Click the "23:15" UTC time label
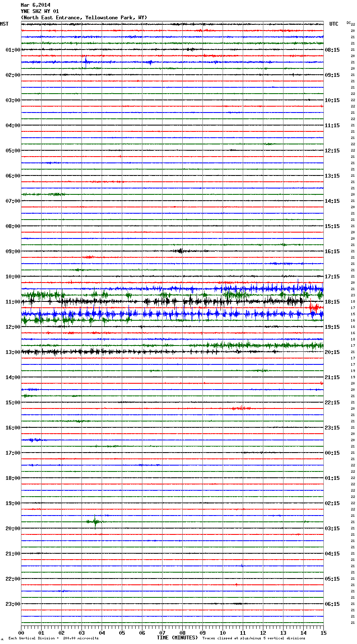Viewport: 357px width, 644px height. 332,428
